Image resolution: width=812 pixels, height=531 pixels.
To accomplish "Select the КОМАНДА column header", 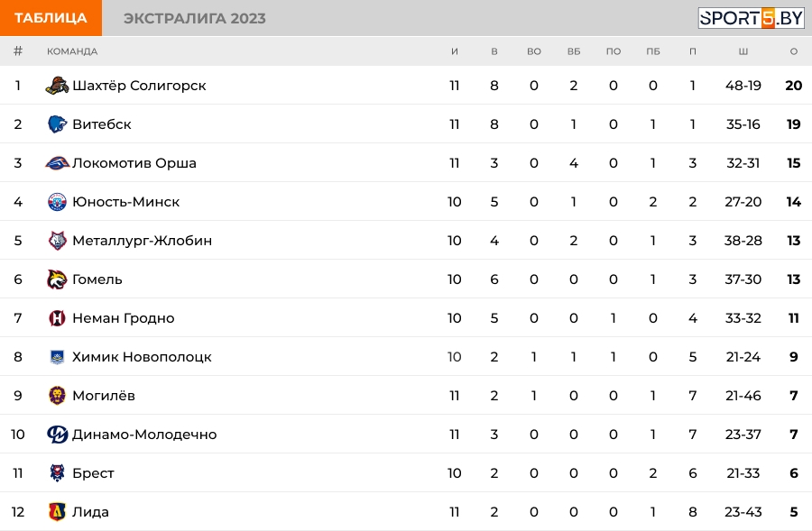I will (72, 51).
